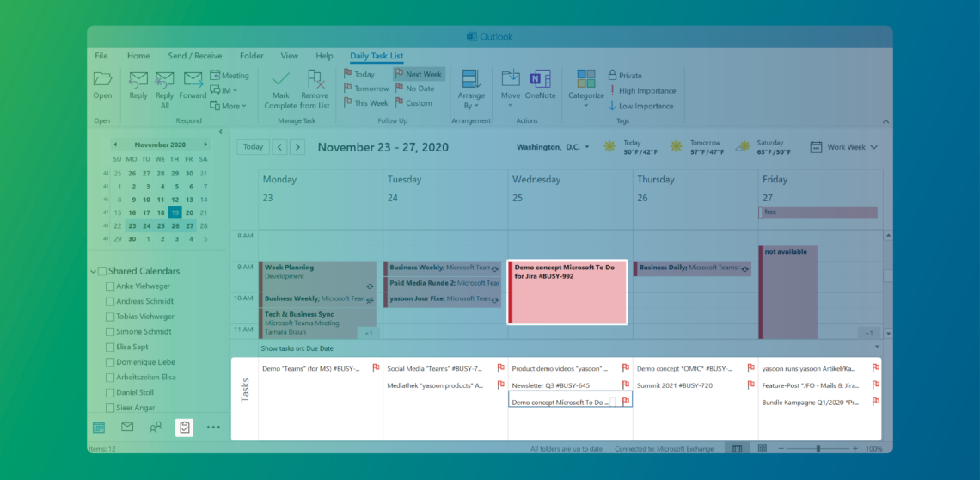Check Domenique Liebe calendar
This screenshot has width=980, height=480.
pos(110,362)
